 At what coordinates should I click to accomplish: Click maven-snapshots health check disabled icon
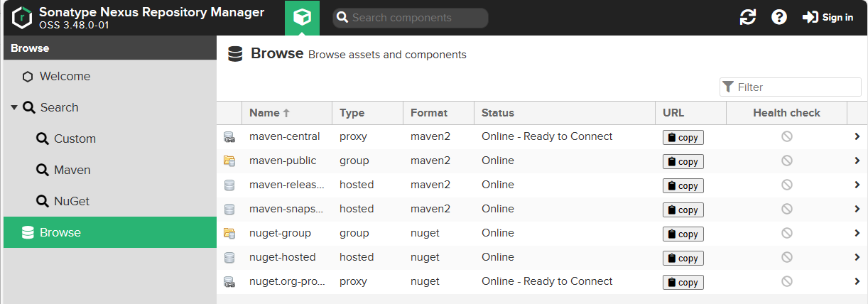786,209
